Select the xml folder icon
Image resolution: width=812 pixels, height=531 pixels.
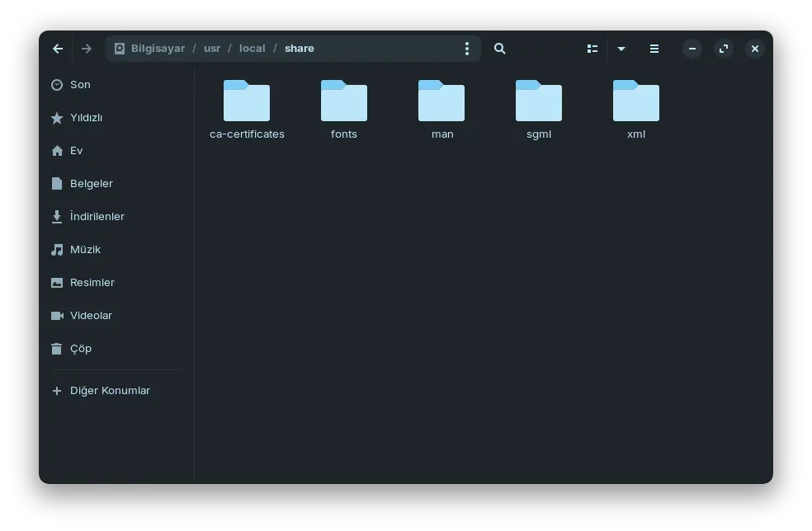[636, 101]
